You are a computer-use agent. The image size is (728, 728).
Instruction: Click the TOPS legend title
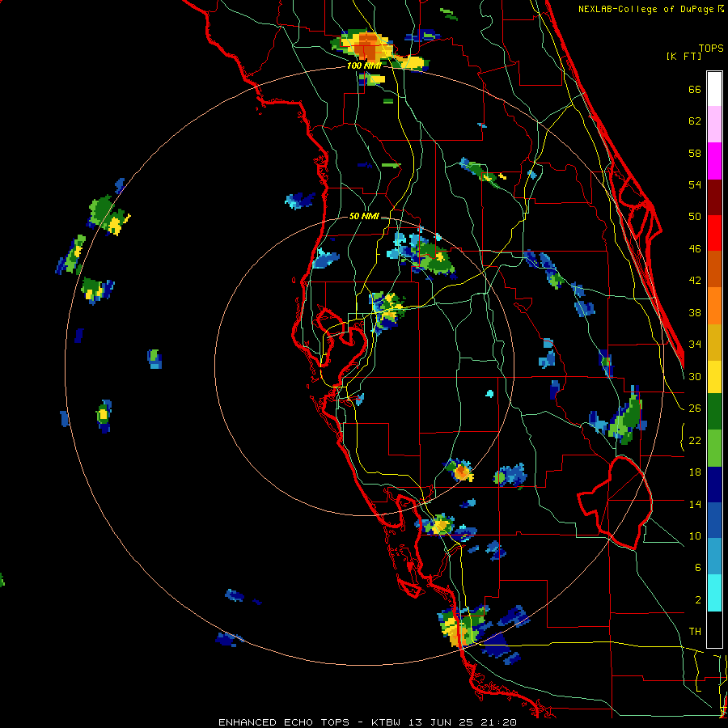click(x=711, y=49)
